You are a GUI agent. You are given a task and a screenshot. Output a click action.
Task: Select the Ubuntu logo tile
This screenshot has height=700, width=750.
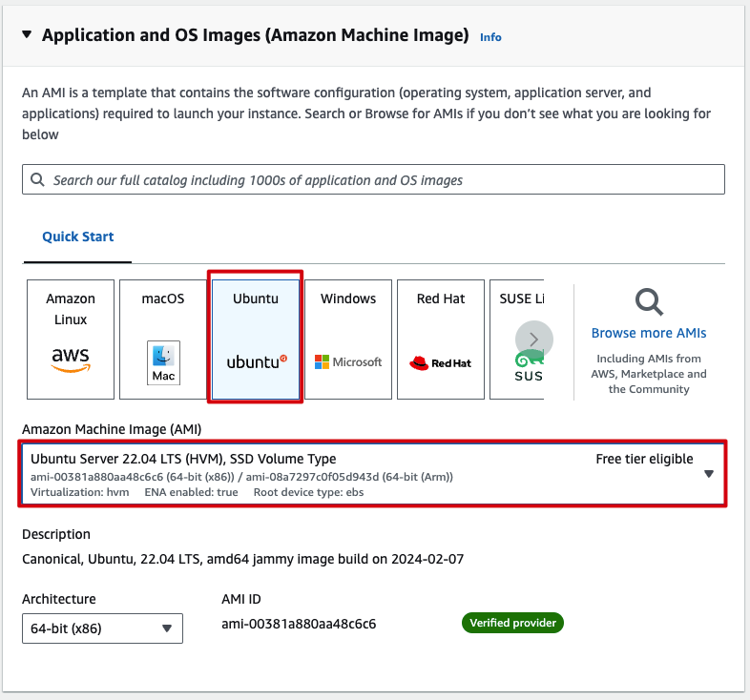[x=256, y=339]
